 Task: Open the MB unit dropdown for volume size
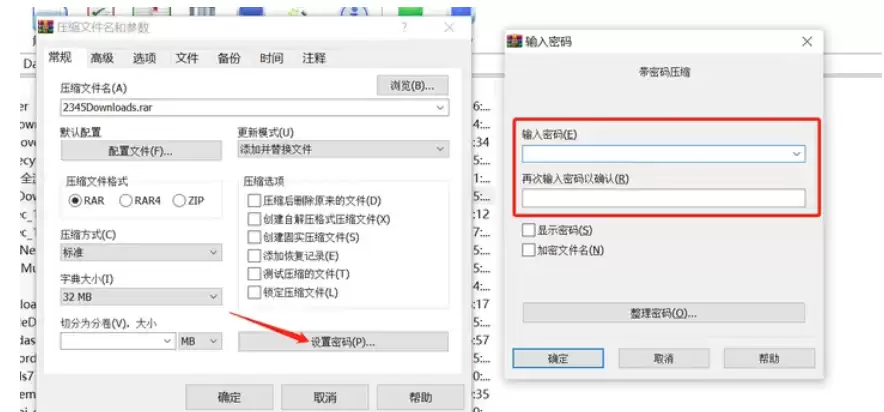point(200,341)
